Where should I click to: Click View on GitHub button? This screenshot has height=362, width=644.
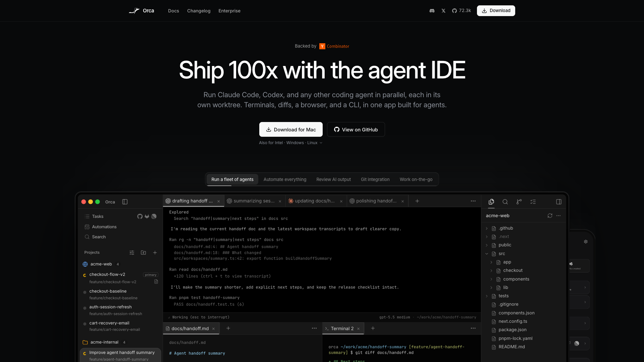(x=356, y=129)
